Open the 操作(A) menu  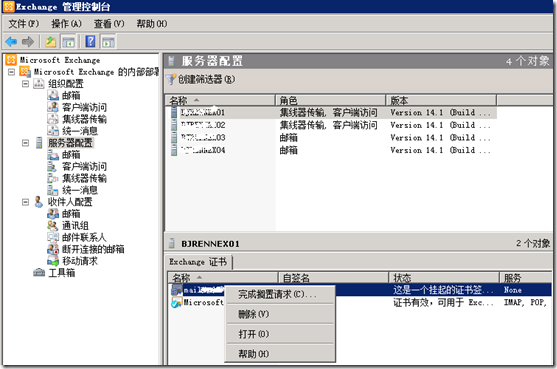click(x=66, y=24)
